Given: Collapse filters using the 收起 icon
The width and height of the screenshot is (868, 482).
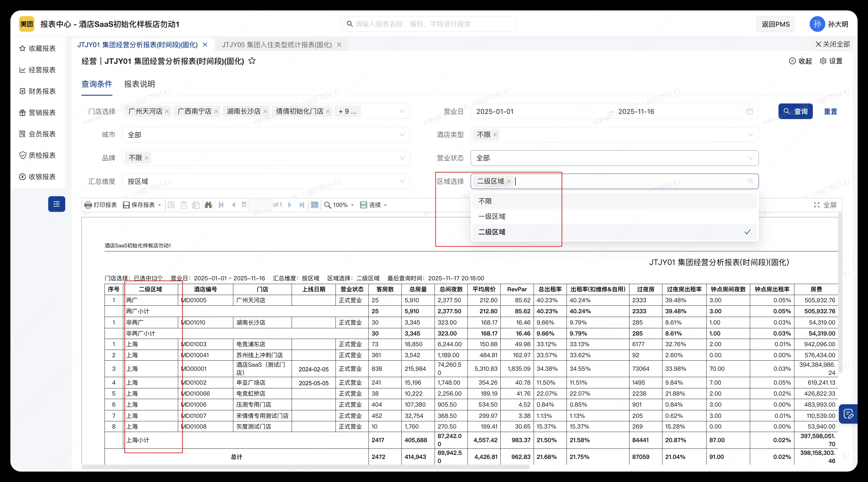Looking at the screenshot, I should tap(793, 61).
